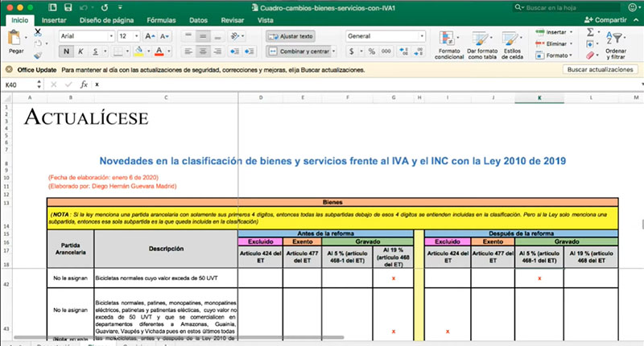Cut selection with the scissors icon

(x=38, y=31)
